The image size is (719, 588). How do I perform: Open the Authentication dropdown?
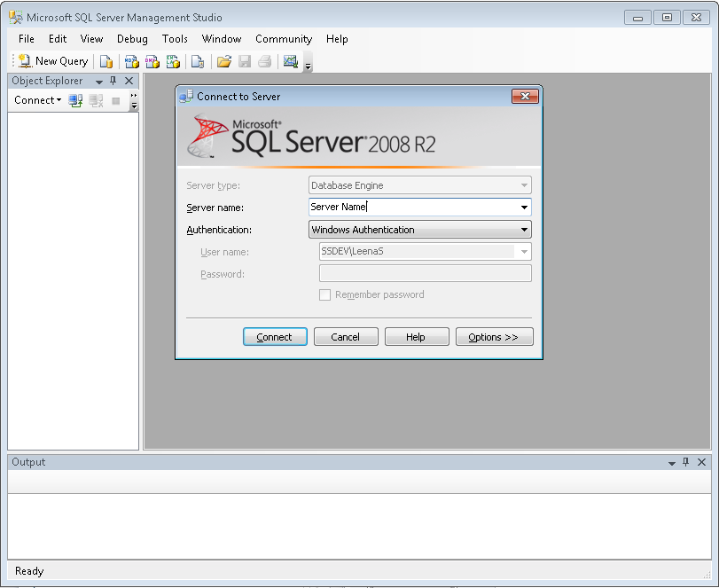tap(420, 230)
